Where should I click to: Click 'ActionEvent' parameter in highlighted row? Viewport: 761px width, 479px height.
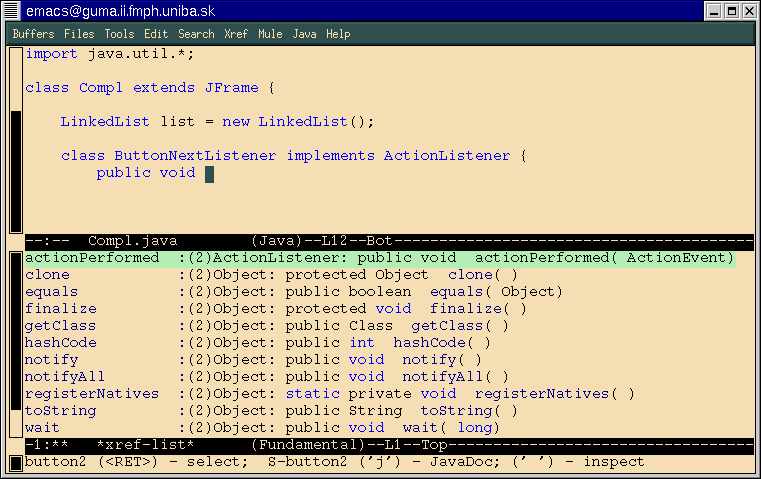675,258
